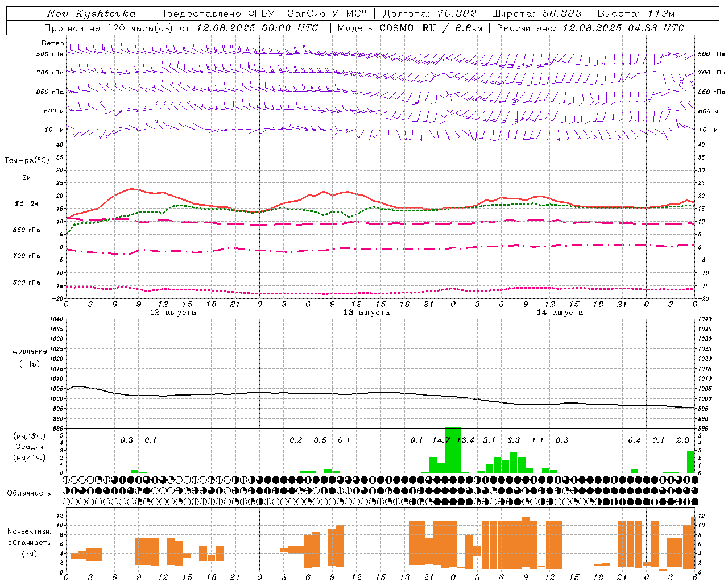
Task: Click the Высота: 113м value
Action: click(636, 14)
